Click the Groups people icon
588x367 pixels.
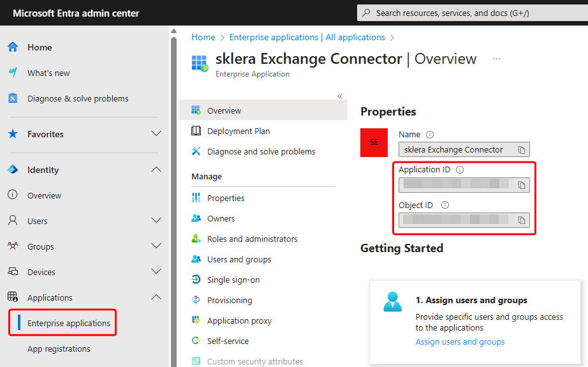click(13, 246)
